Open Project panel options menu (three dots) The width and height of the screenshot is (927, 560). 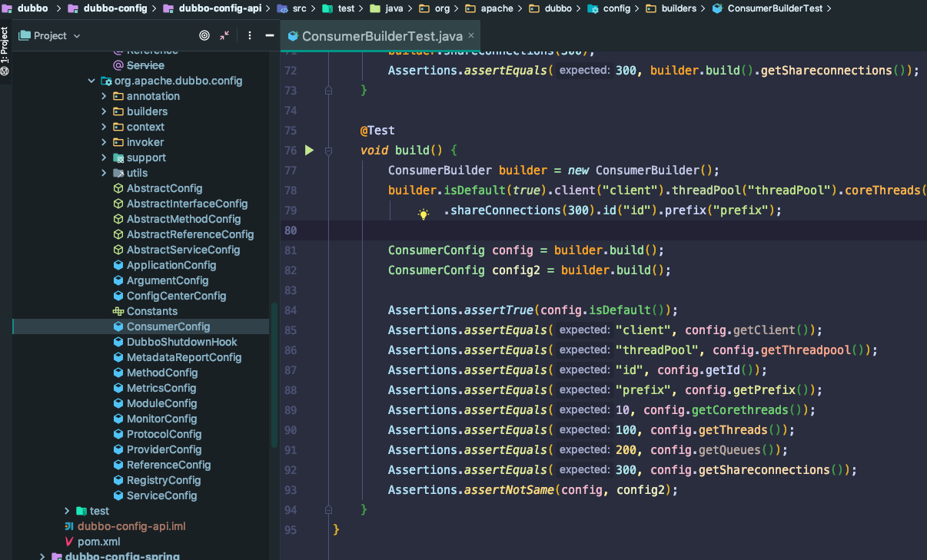point(250,35)
